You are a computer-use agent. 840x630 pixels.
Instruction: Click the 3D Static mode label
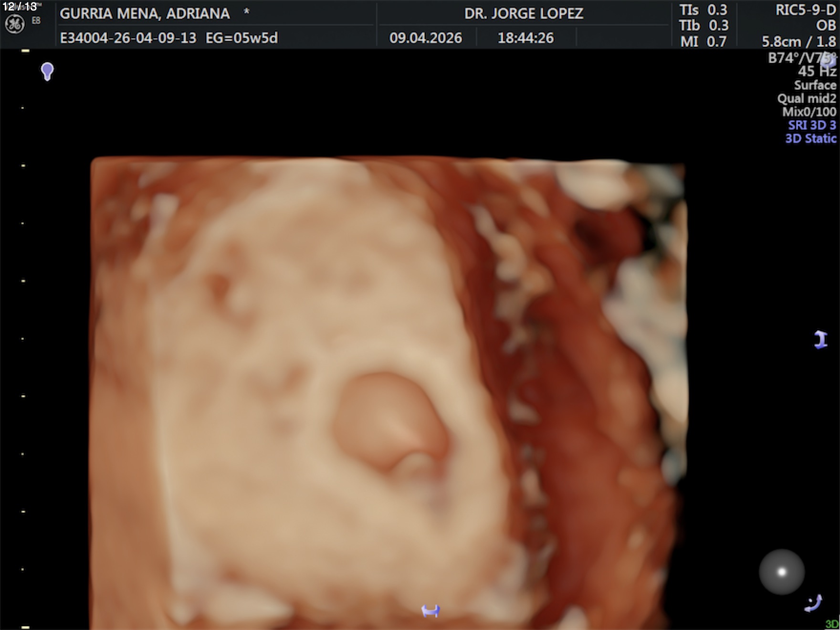[x=810, y=139]
